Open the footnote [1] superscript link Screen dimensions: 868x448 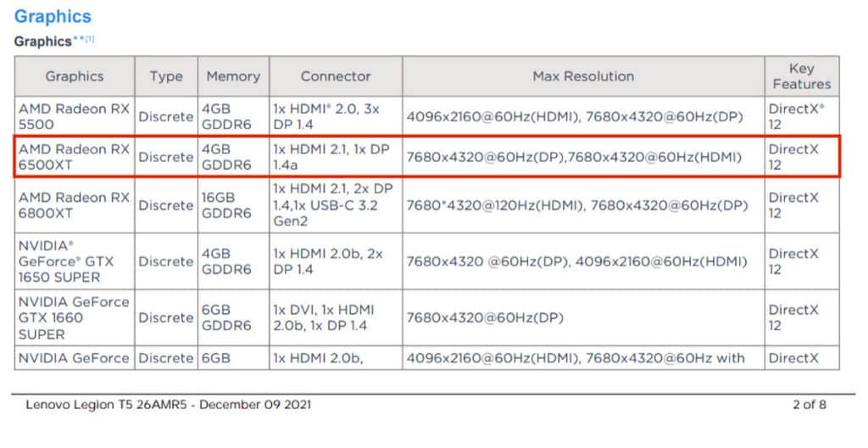(x=90, y=39)
